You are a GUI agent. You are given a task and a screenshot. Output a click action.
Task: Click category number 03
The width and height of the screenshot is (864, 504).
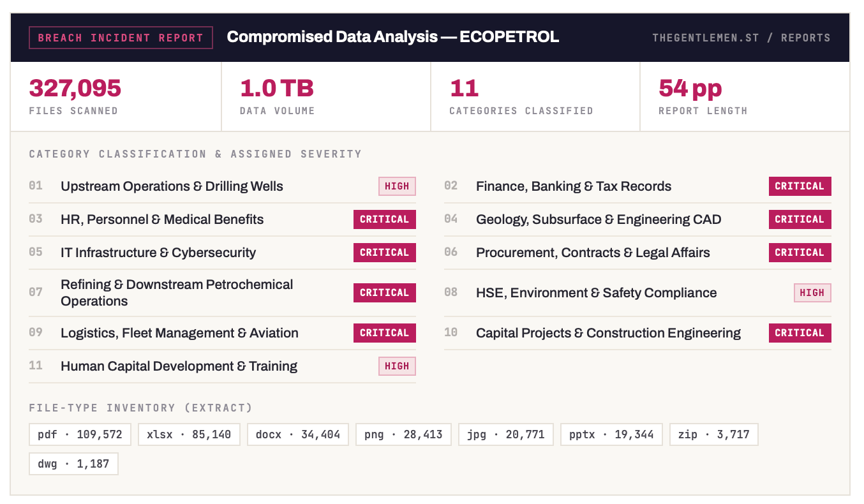click(x=36, y=219)
